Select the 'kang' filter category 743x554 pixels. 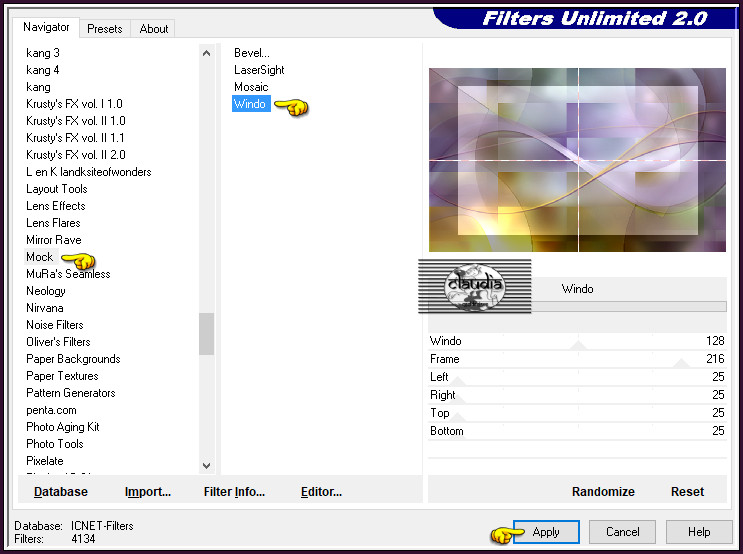click(x=38, y=87)
